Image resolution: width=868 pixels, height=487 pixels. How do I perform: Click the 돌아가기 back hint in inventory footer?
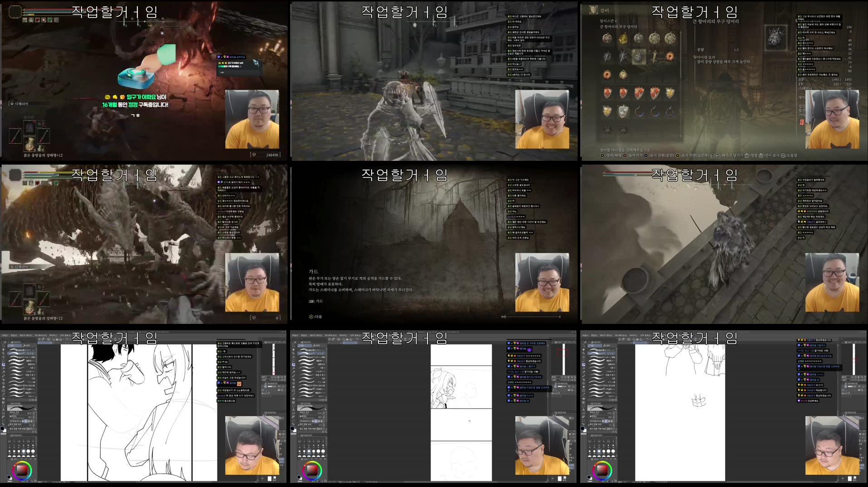pos(632,155)
